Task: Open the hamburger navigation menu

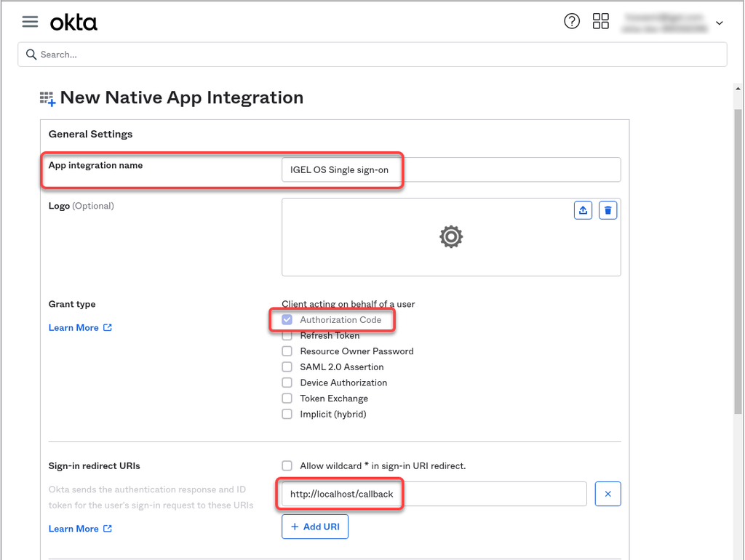Action: pos(30,22)
